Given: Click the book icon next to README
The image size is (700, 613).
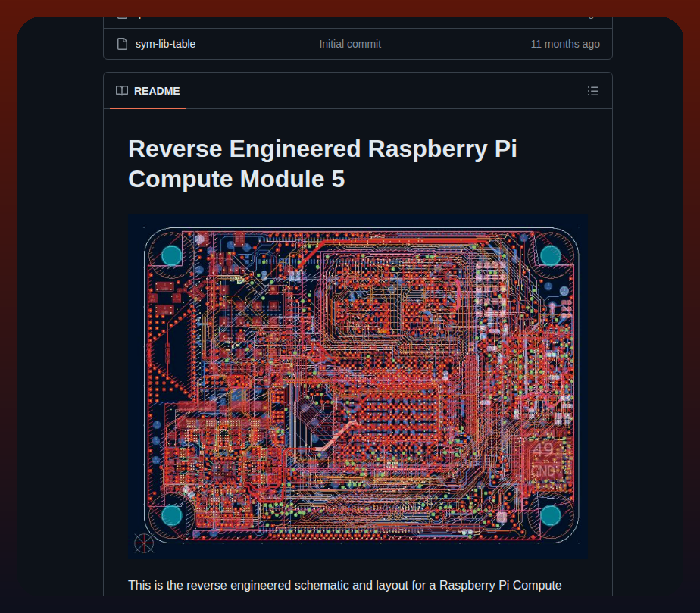Looking at the screenshot, I should [x=121, y=91].
